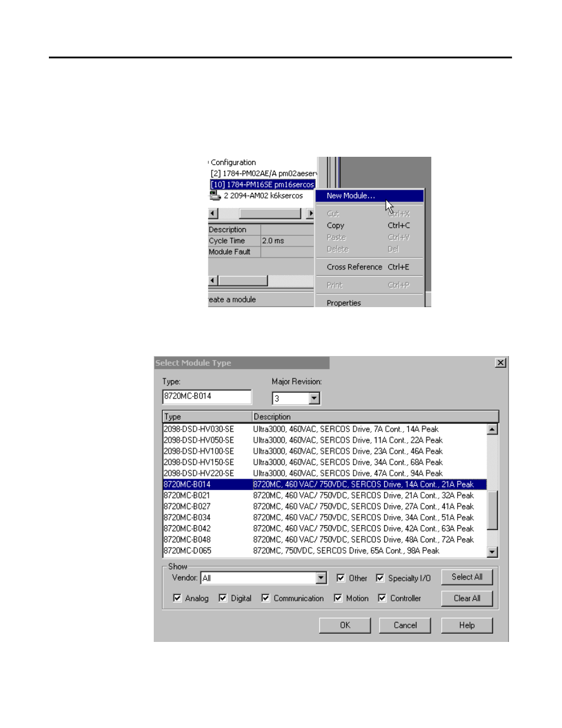The height and width of the screenshot is (728, 562).
Task: Click the greyed Print menu entry
Action: 369,285
